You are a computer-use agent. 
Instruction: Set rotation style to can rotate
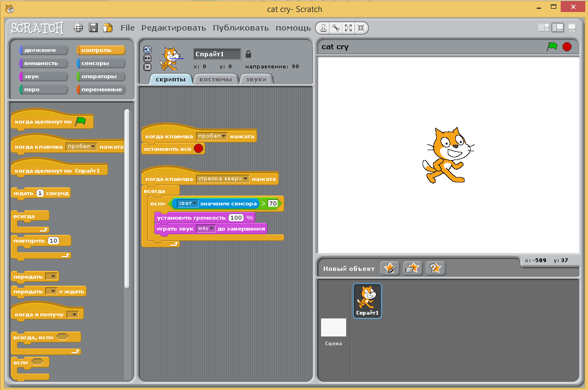[x=147, y=50]
